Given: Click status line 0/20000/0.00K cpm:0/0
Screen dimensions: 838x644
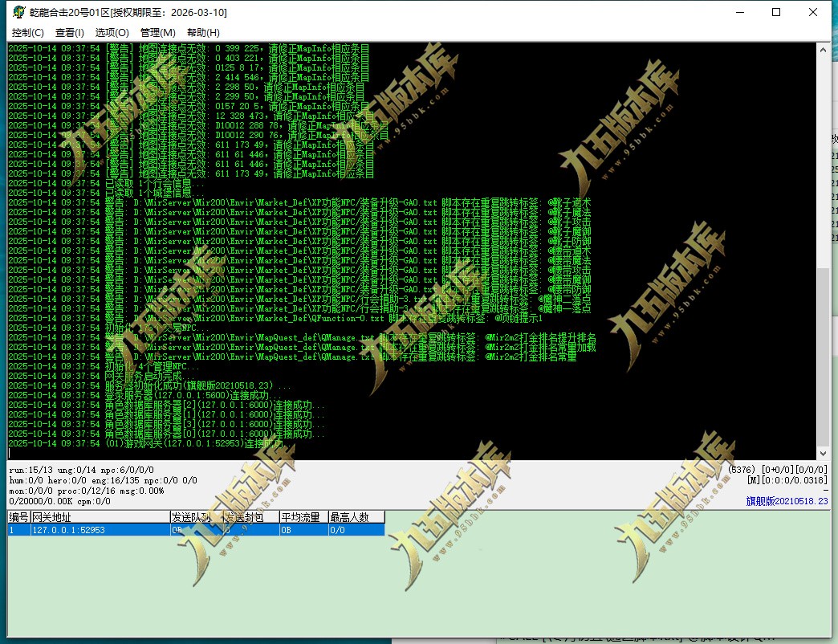Looking at the screenshot, I should (x=59, y=501).
